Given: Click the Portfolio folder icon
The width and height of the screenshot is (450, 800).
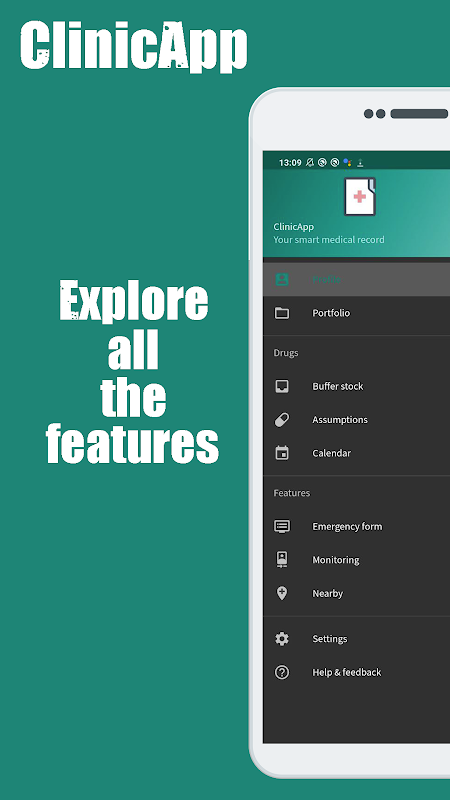Looking at the screenshot, I should 282,313.
